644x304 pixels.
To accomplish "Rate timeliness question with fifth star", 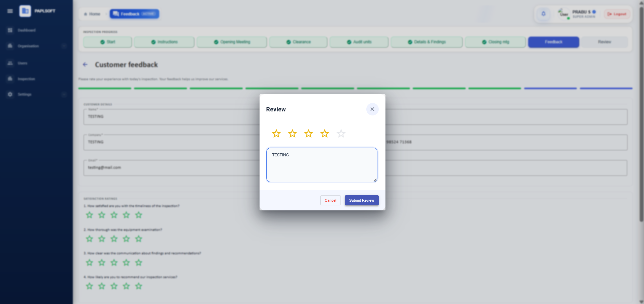I will (139, 215).
